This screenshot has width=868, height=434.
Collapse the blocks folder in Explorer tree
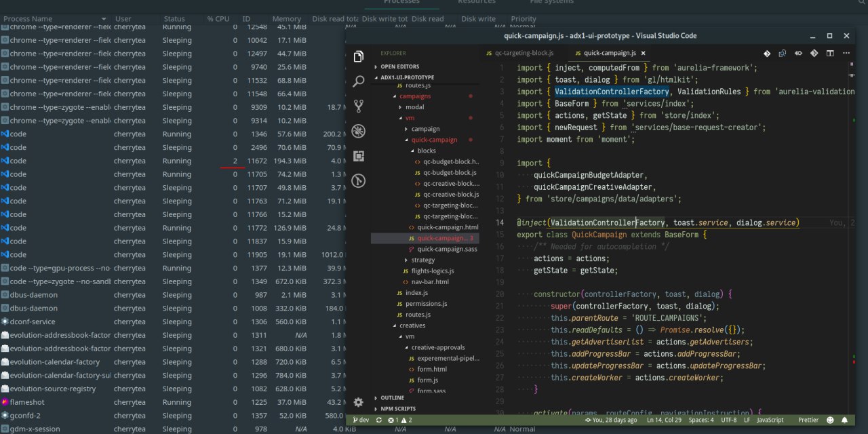[x=427, y=151]
